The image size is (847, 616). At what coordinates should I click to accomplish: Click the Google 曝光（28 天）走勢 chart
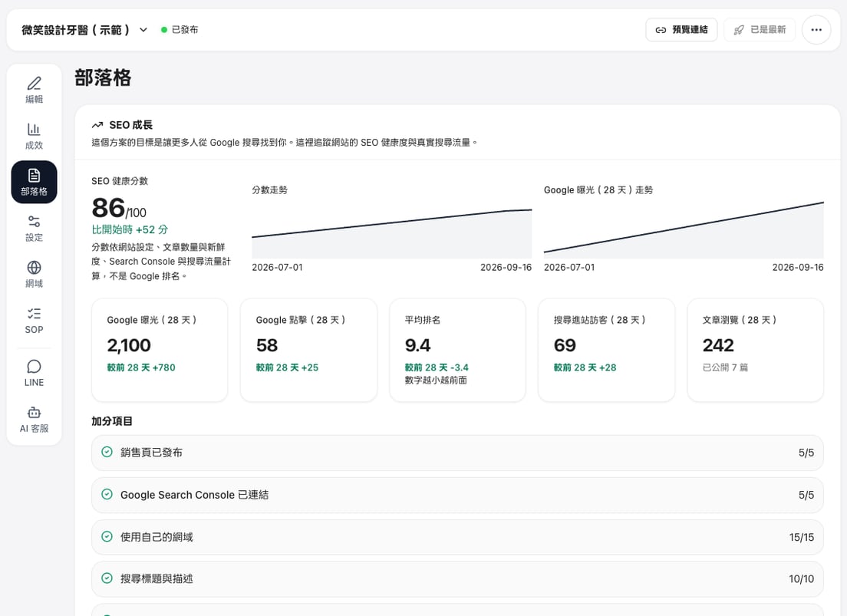684,229
